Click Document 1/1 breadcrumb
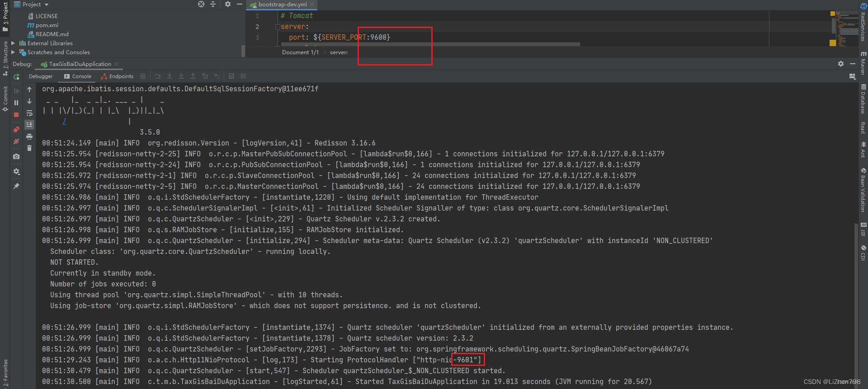The width and height of the screenshot is (868, 389). click(x=300, y=52)
